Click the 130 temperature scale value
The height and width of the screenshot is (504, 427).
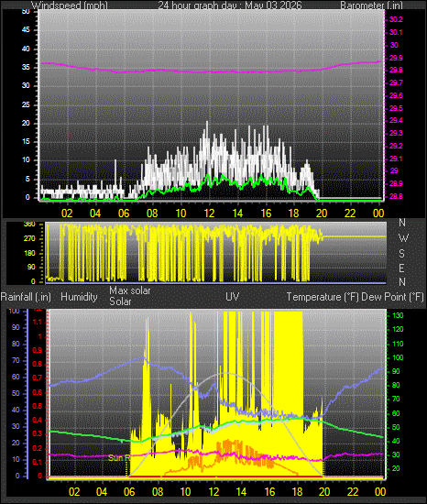click(398, 315)
